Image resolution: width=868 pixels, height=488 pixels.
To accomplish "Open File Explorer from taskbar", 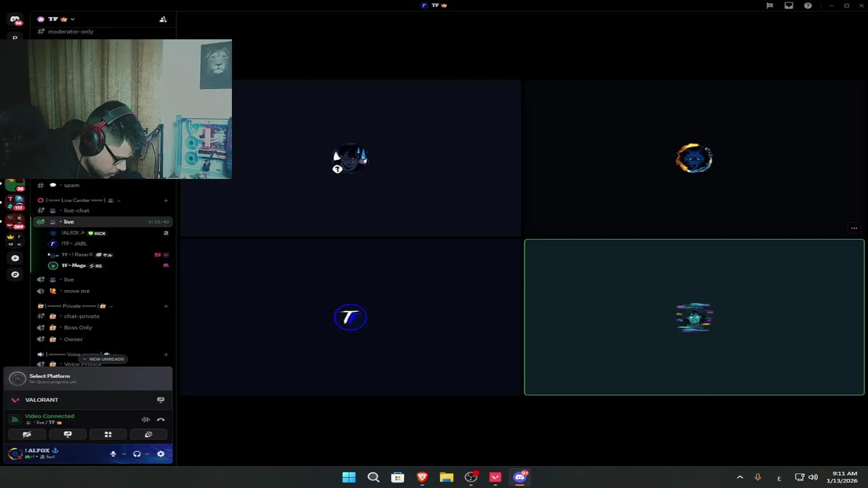I will [x=446, y=477].
